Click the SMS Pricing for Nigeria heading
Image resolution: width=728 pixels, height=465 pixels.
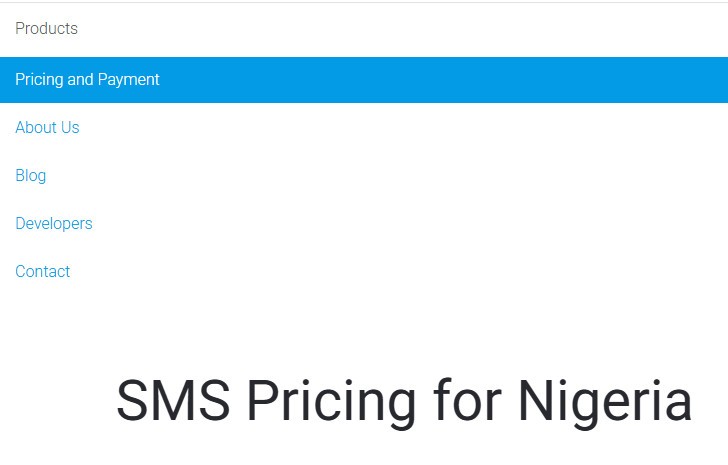pos(403,402)
